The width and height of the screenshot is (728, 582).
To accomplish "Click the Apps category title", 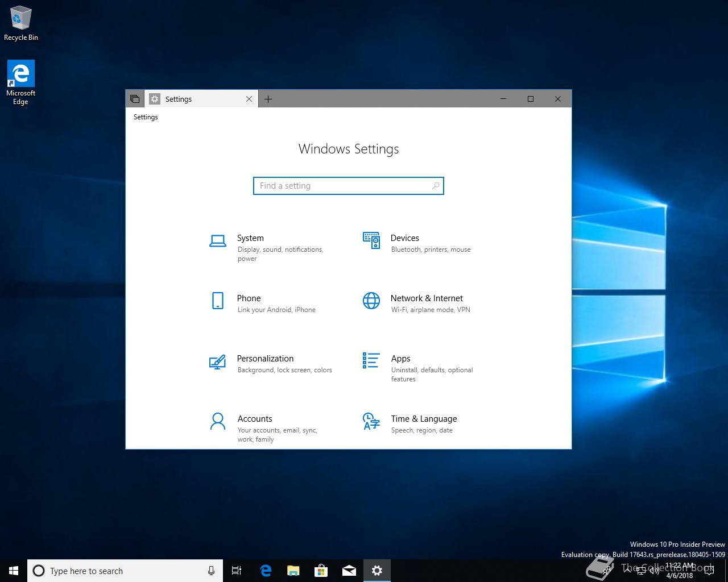I will pos(400,359).
